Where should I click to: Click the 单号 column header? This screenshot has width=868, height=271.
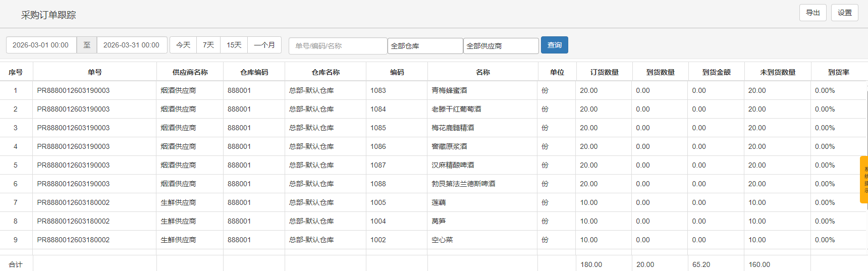click(95, 72)
